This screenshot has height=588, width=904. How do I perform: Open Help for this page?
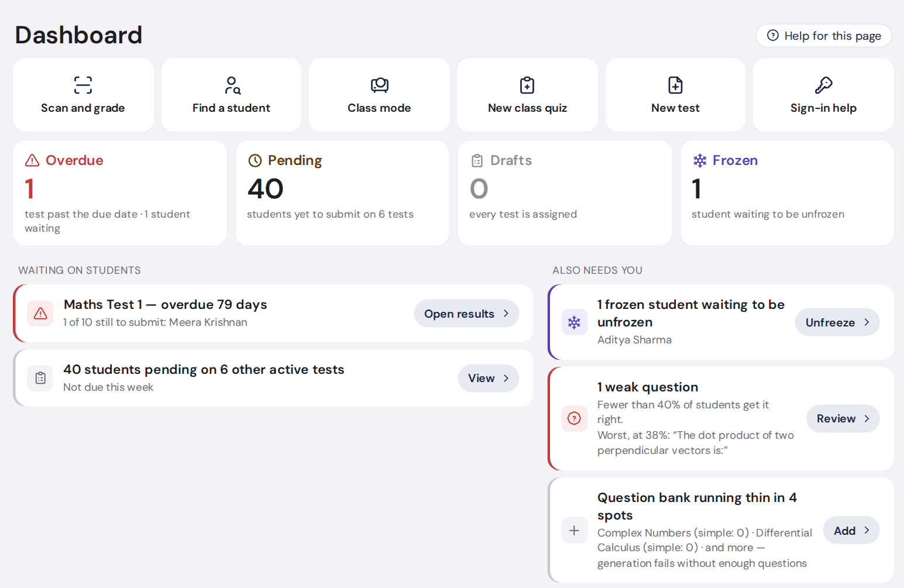click(824, 36)
